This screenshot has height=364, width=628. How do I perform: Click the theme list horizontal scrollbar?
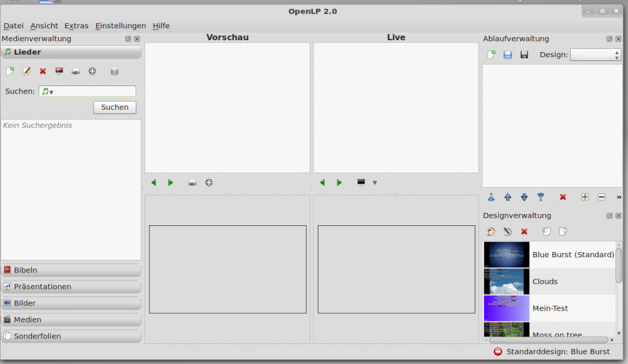(549, 340)
